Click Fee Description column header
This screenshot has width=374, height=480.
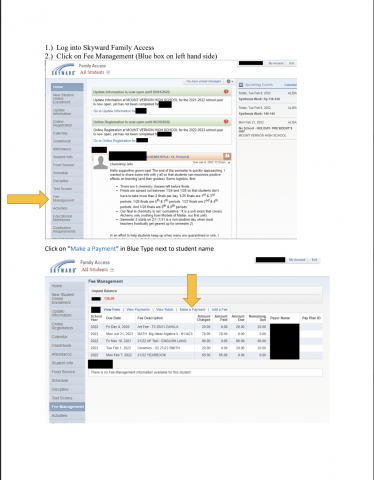[x=150, y=318]
